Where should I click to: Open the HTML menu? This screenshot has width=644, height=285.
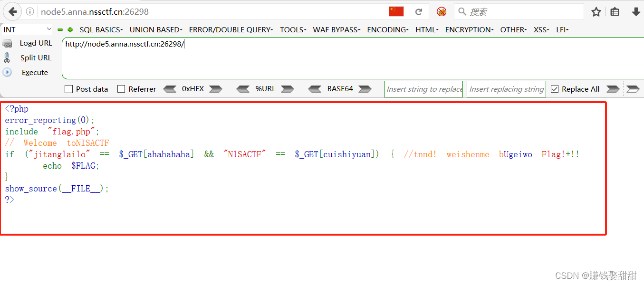click(427, 29)
